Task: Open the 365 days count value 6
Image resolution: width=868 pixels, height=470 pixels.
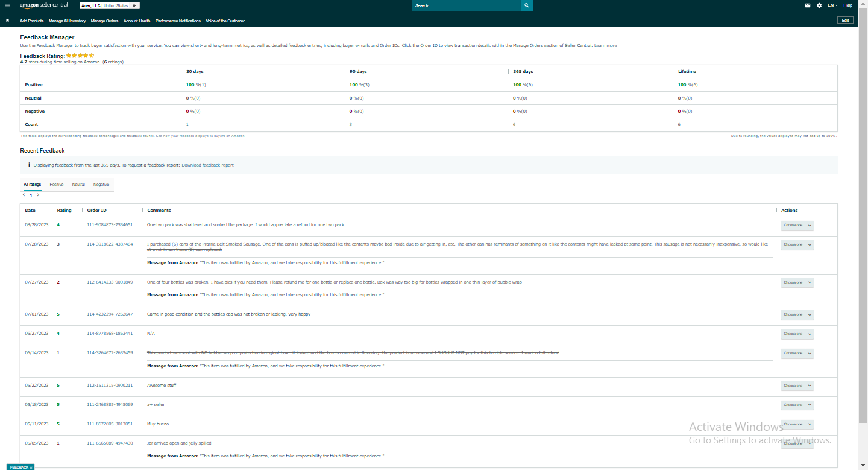Action: pos(514,125)
